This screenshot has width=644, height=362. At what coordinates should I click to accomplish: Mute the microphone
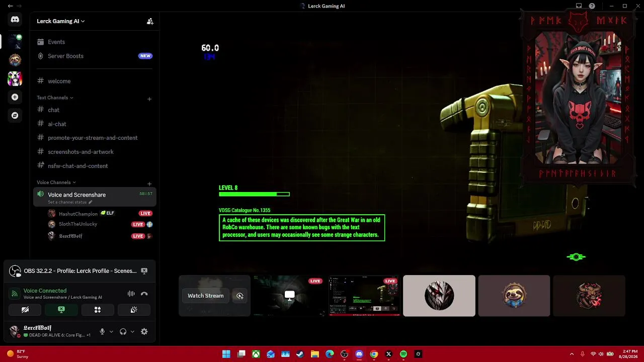(x=102, y=331)
